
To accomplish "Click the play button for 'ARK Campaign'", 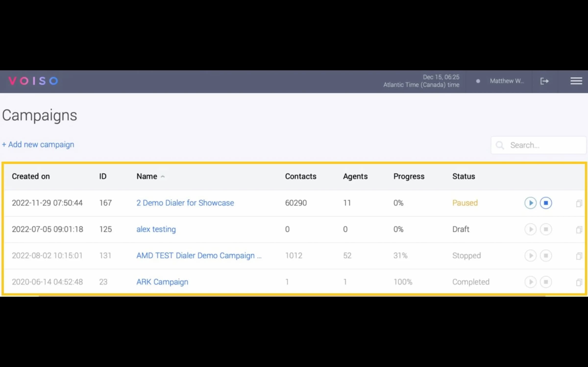I will click(530, 281).
